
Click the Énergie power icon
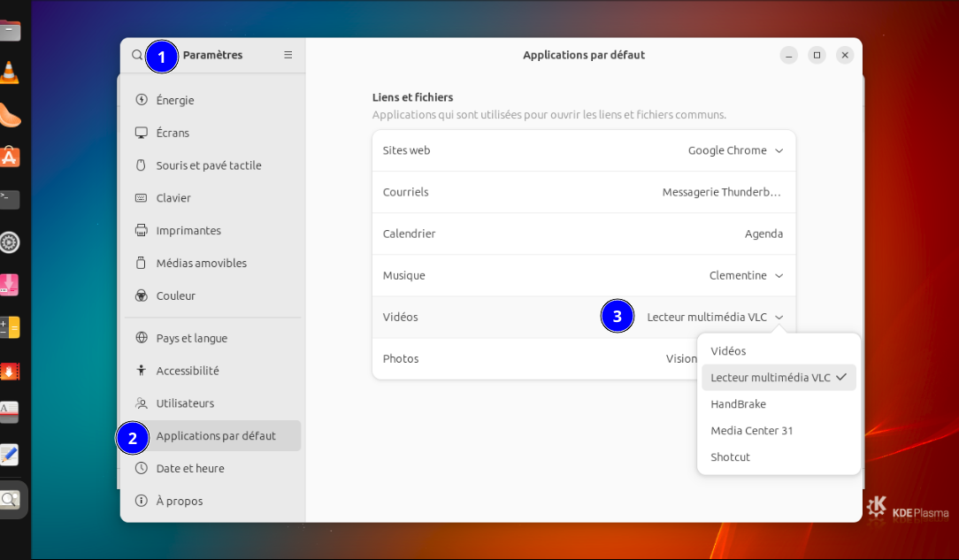142,100
